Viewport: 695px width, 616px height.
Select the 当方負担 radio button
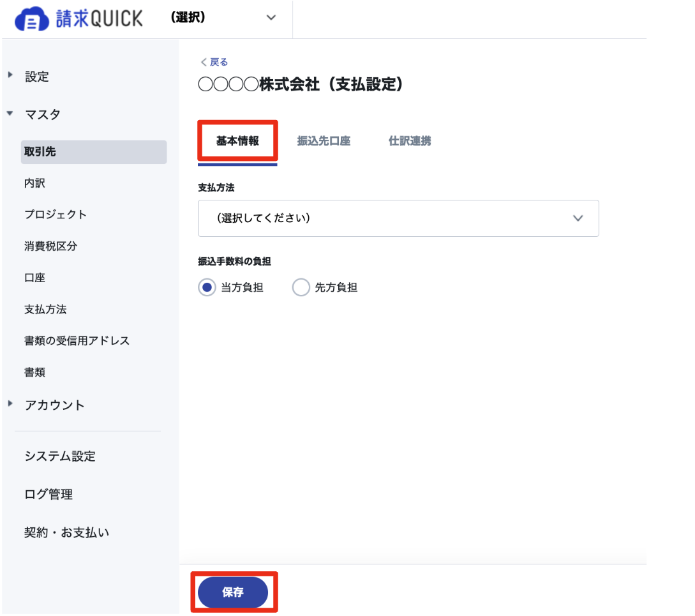[207, 287]
